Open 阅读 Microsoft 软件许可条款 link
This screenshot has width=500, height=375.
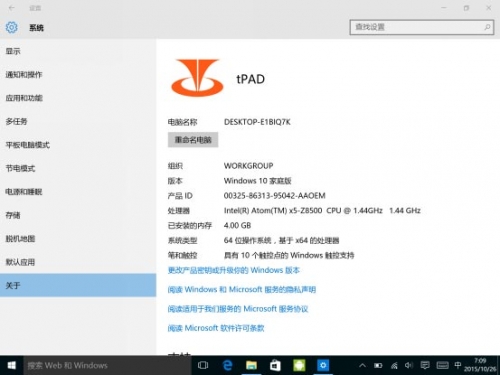pyautogui.click(x=216, y=328)
